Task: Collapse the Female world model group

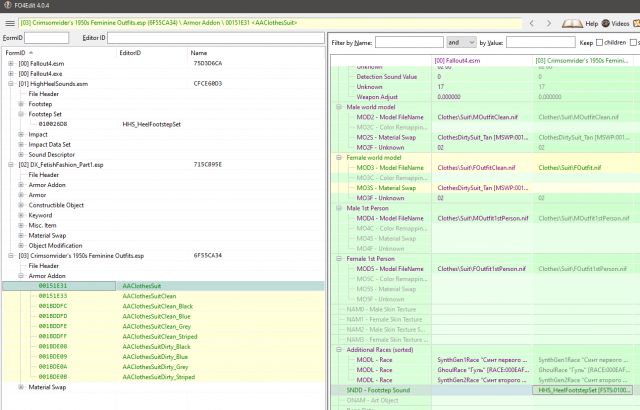Action: tap(338, 158)
